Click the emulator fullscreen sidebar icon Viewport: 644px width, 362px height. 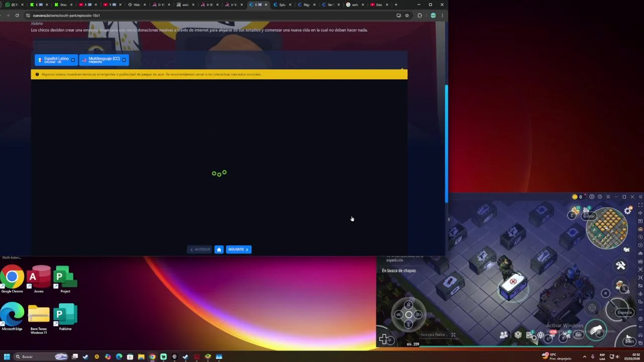click(640, 205)
